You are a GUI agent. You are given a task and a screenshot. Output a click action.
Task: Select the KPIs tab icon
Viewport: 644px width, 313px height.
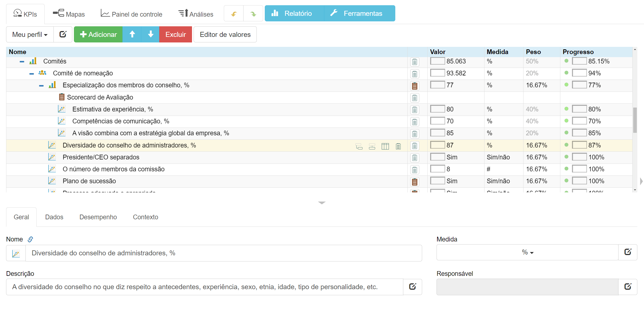click(x=17, y=13)
